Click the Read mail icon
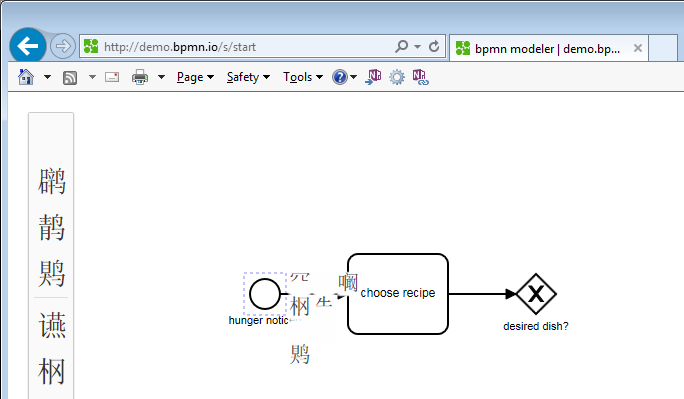This screenshot has height=399, width=684. 112,77
